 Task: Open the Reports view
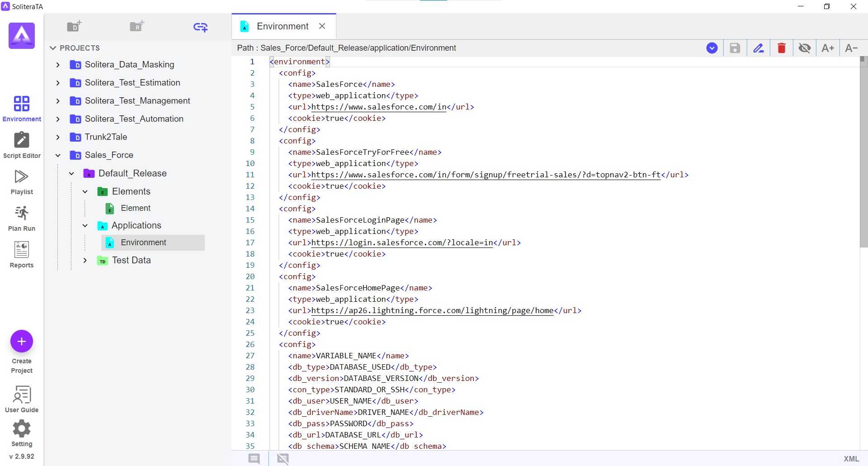tap(22, 255)
